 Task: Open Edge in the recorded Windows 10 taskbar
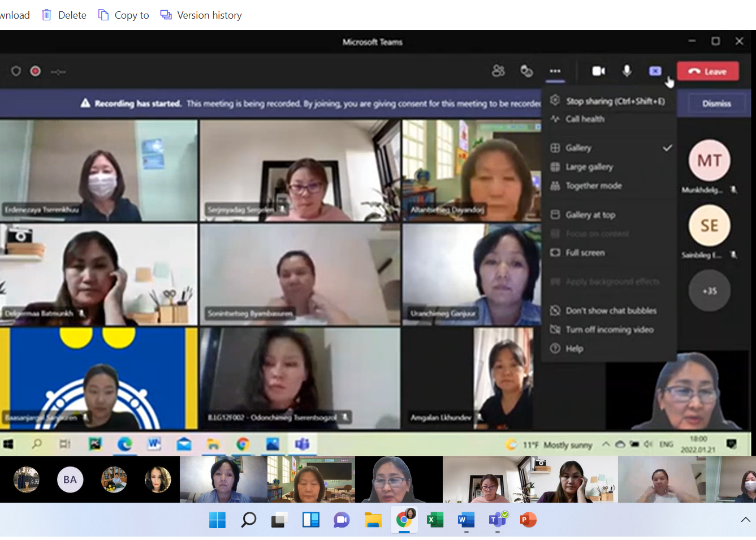coord(124,444)
